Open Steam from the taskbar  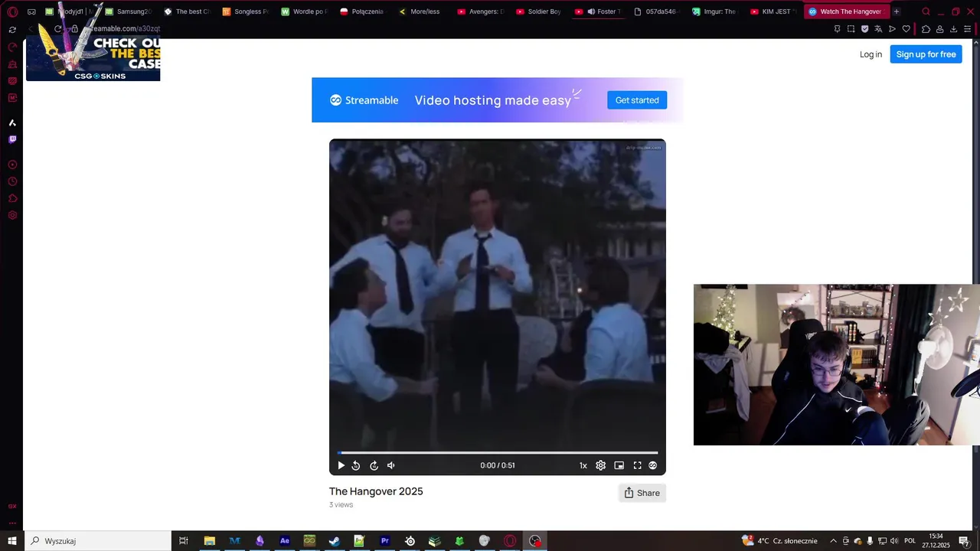[335, 541]
